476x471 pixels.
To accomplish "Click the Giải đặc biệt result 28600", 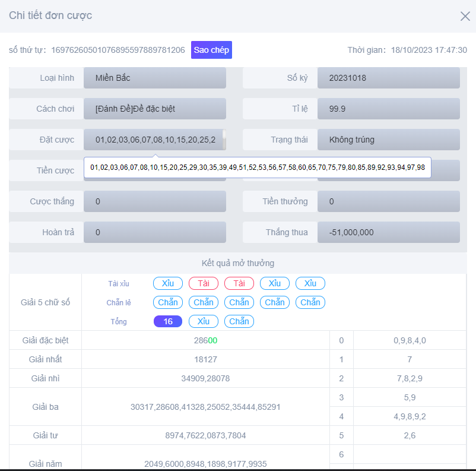I will [x=205, y=340].
